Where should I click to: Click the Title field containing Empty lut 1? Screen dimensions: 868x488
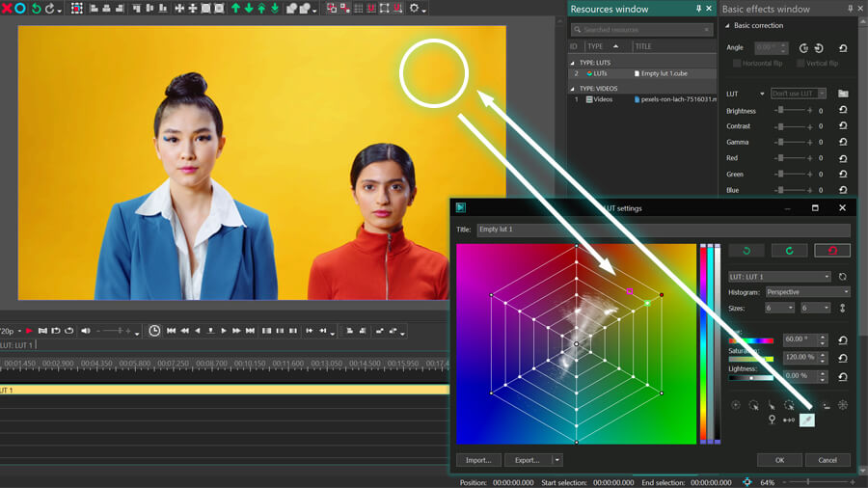click(664, 230)
